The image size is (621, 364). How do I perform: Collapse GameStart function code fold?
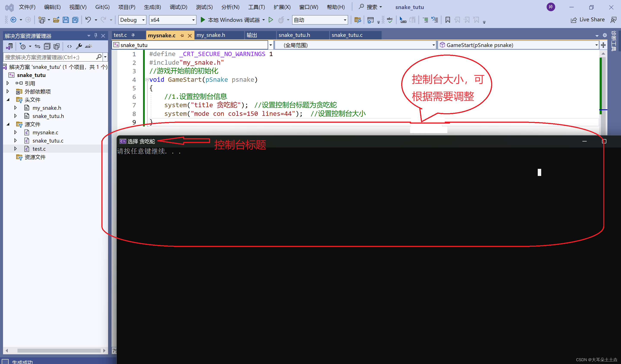click(x=147, y=80)
